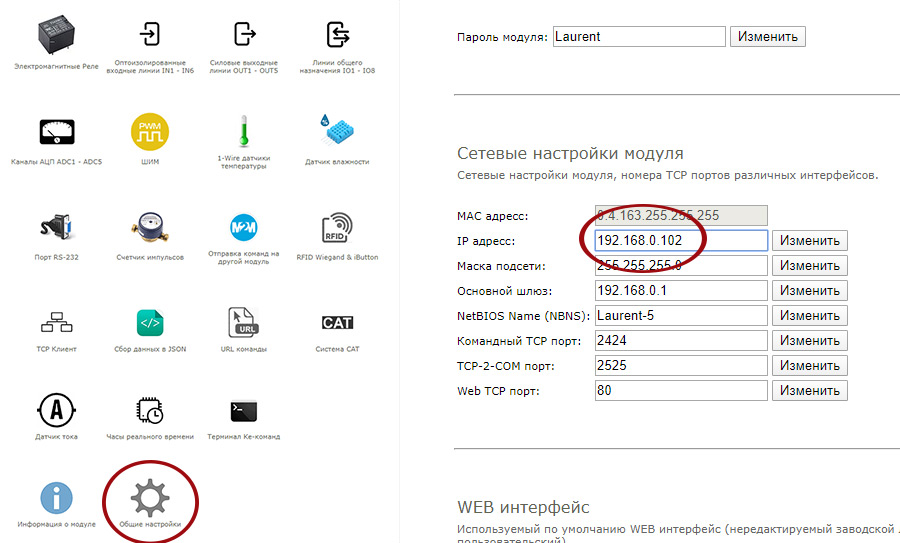Open the Электромагнитные Реле section
Image resolution: width=900 pixels, height=543 pixels.
click(x=57, y=38)
